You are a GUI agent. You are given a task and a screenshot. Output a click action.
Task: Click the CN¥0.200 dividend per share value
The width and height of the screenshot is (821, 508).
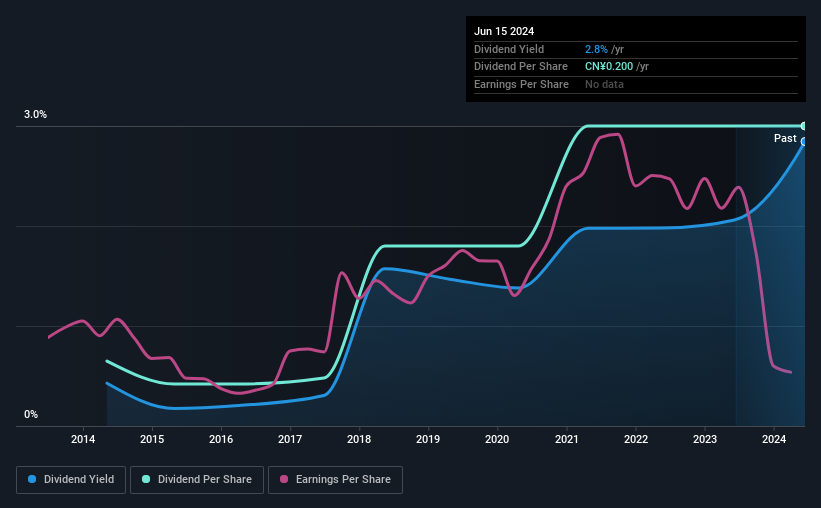[x=609, y=67]
